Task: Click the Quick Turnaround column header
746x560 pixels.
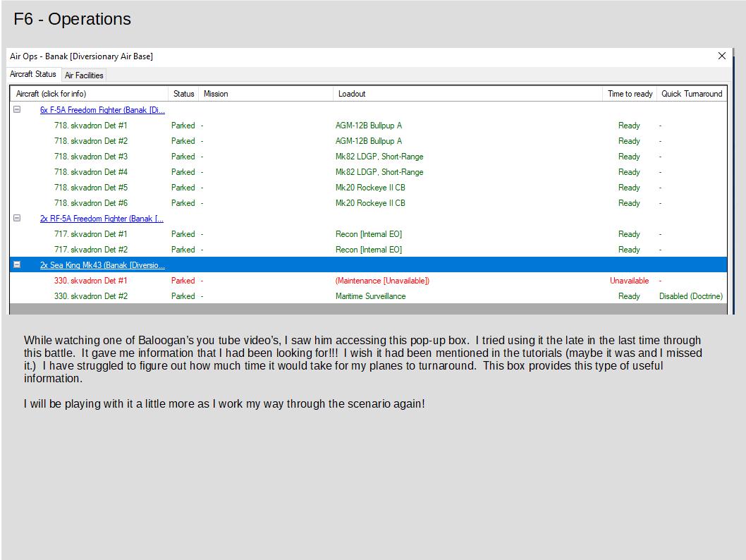Action: 692,94
